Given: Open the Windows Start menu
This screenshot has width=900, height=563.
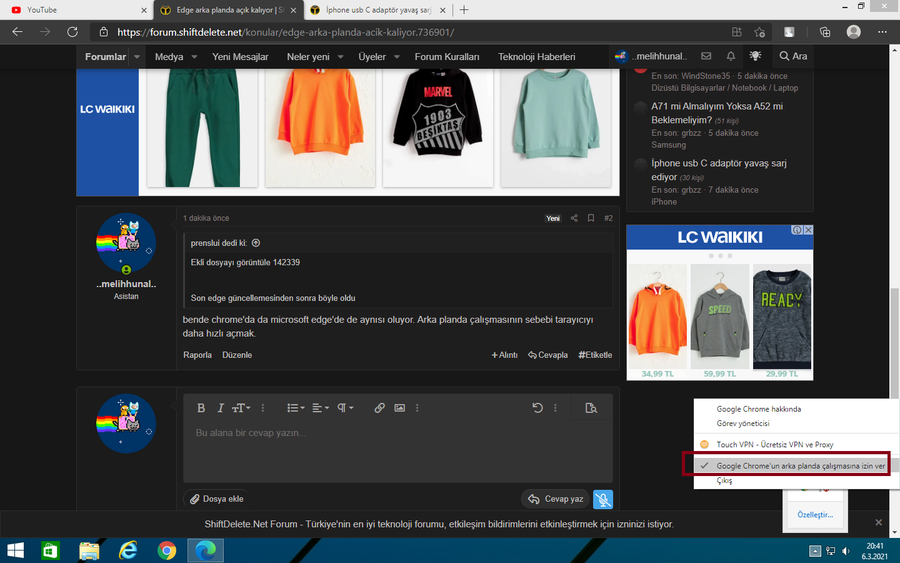Looking at the screenshot, I should click(15, 551).
